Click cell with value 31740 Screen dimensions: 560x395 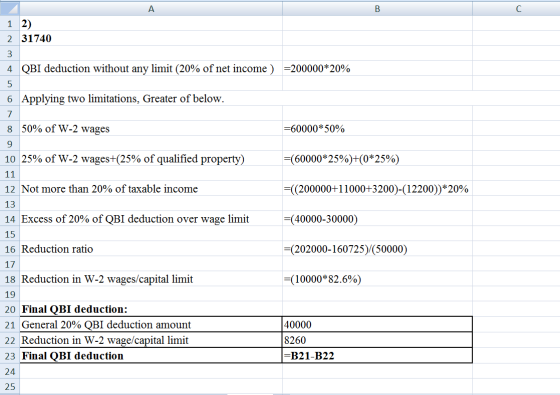(151, 38)
